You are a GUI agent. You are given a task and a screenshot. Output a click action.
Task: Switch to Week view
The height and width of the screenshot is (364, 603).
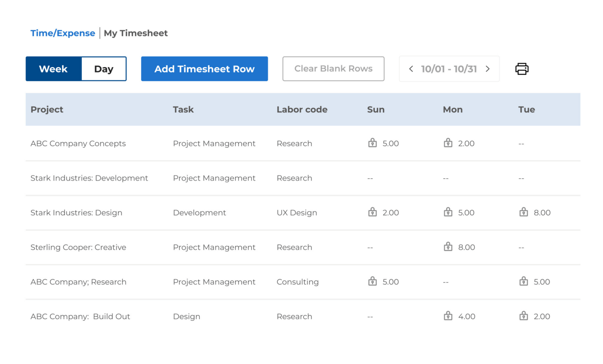click(53, 69)
